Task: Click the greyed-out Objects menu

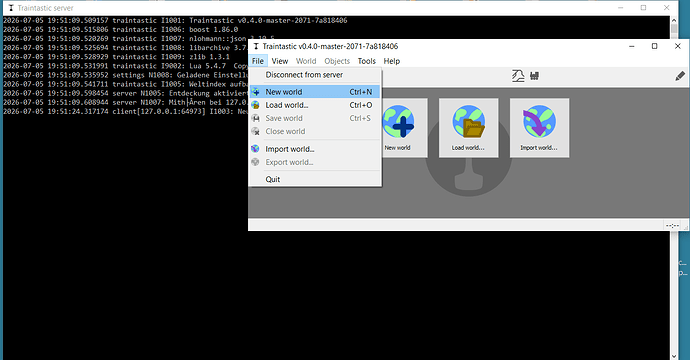Action: click(x=337, y=61)
